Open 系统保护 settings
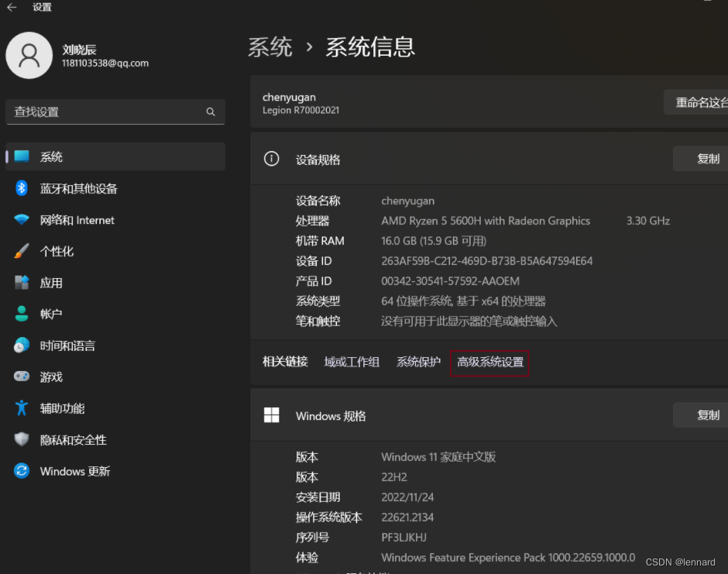 418,362
